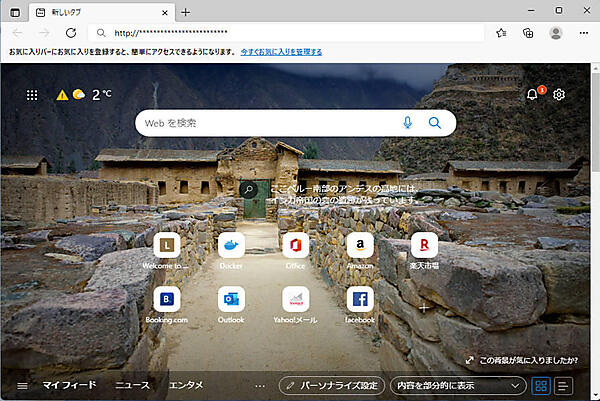The height and width of the screenshot is (401, 600).
Task: Open notifications bell icon
Action: tap(532, 94)
